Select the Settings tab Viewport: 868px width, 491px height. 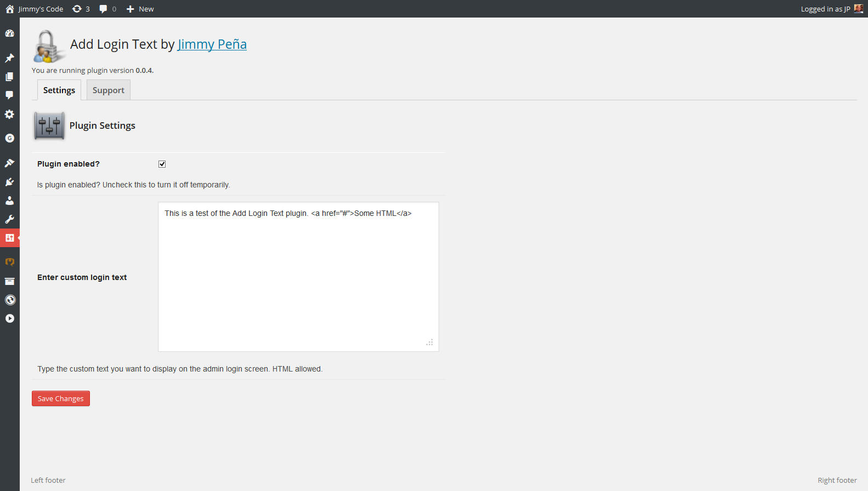click(59, 90)
